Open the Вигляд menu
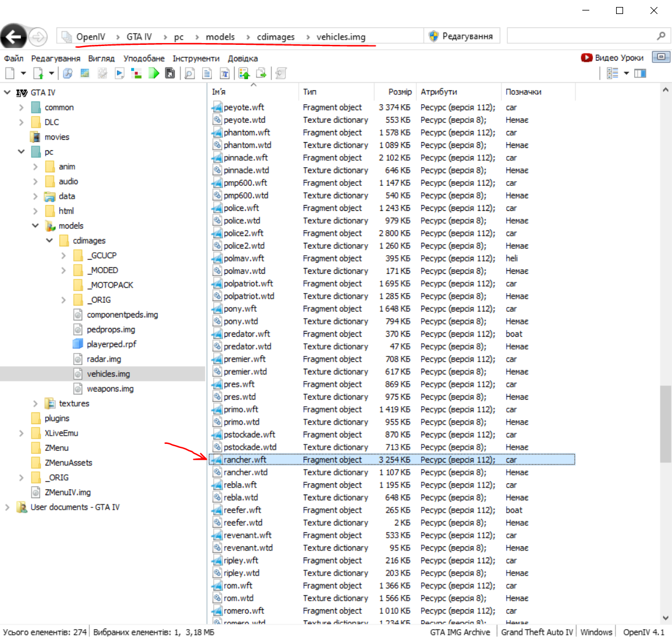This screenshot has width=672, height=639. pyautogui.click(x=101, y=58)
